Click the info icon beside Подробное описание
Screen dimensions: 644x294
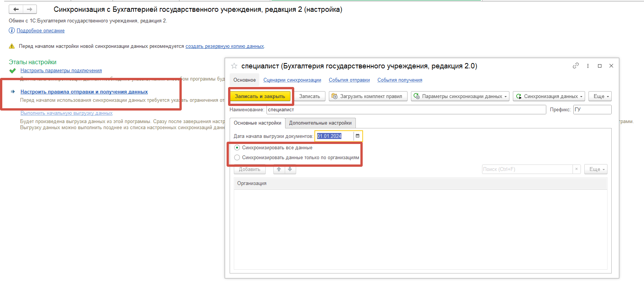tap(12, 30)
